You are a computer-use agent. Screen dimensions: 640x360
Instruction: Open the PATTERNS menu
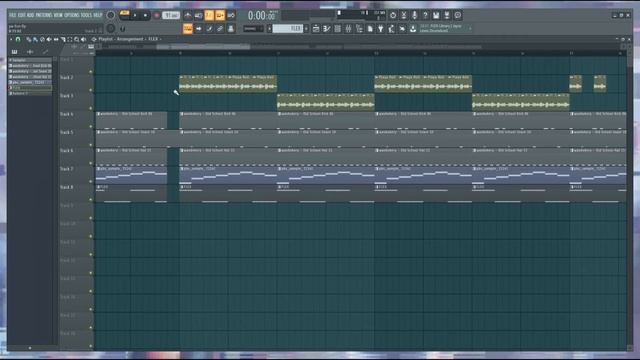44,15
